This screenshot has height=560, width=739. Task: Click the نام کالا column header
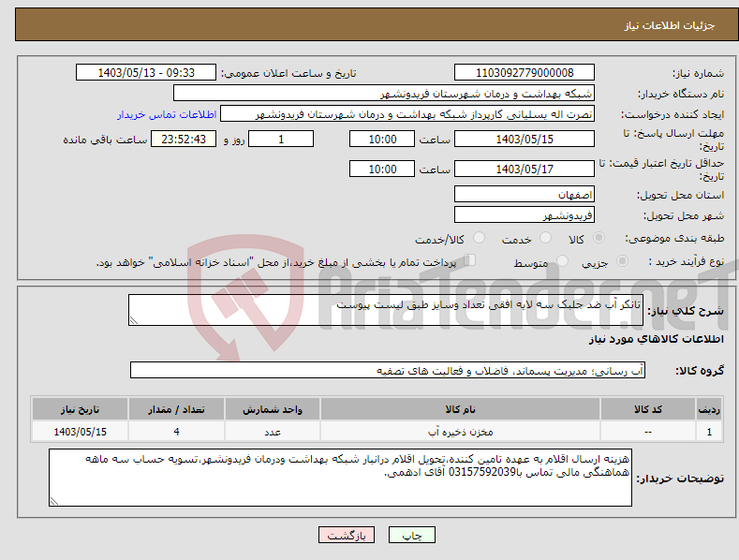(x=460, y=409)
